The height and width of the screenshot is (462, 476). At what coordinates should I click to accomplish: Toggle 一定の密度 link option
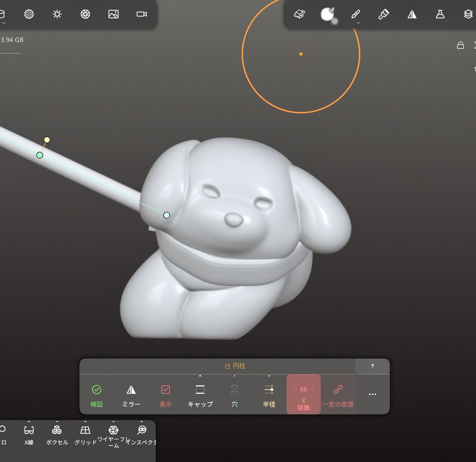338,395
